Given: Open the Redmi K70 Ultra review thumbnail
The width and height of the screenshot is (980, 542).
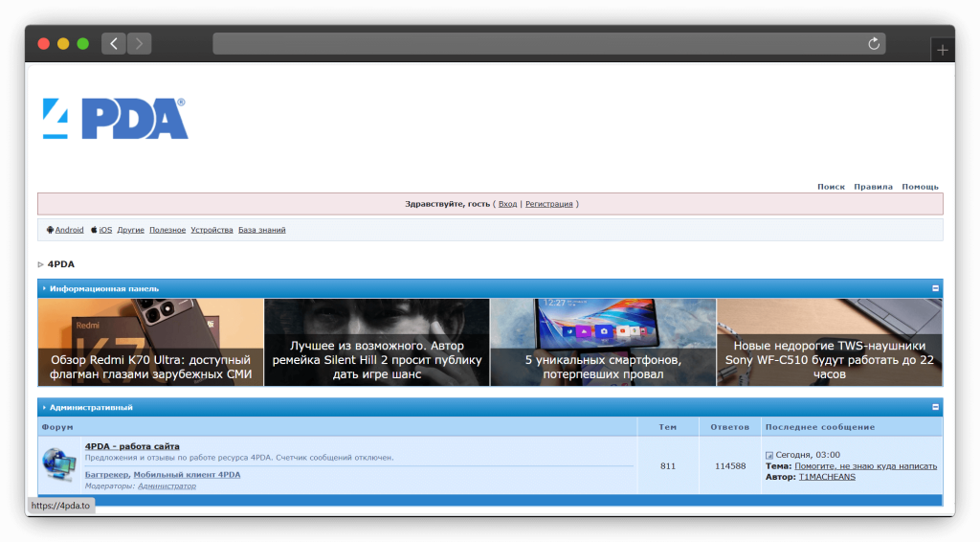Looking at the screenshot, I should coord(150,342).
